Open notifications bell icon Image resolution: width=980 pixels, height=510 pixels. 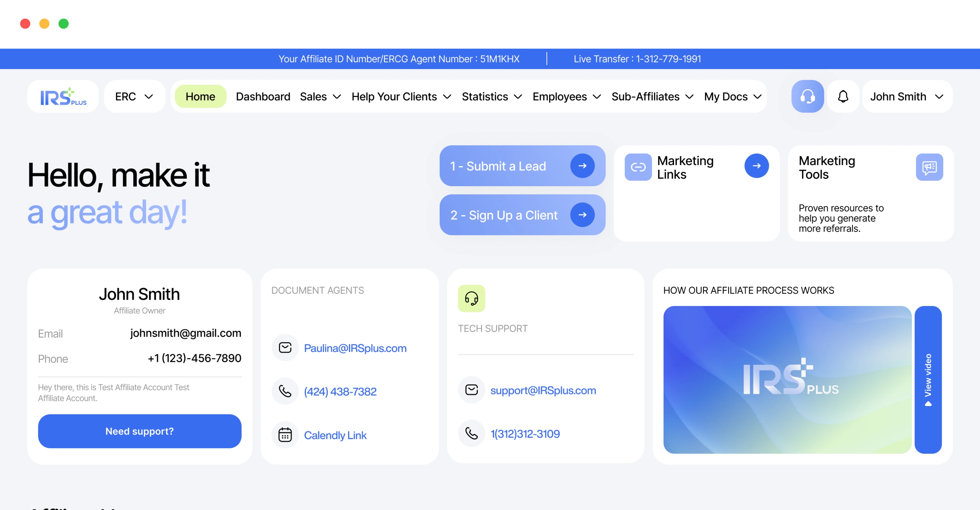[x=843, y=96]
